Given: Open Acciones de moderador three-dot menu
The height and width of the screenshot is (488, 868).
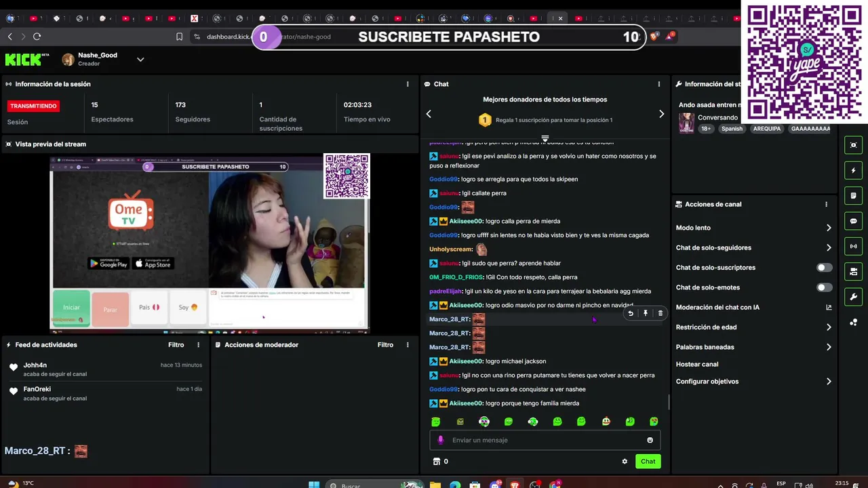Looking at the screenshot, I should click(408, 345).
